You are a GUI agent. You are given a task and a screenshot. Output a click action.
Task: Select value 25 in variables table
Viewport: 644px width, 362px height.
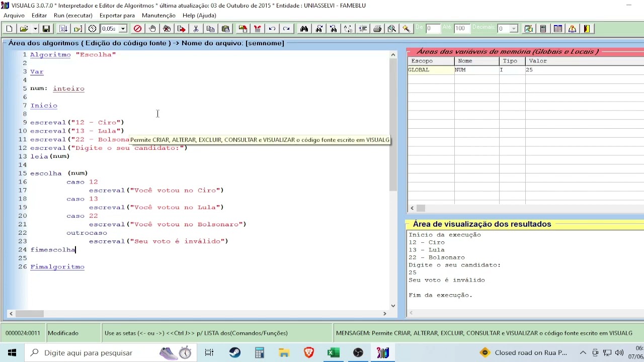click(585, 70)
